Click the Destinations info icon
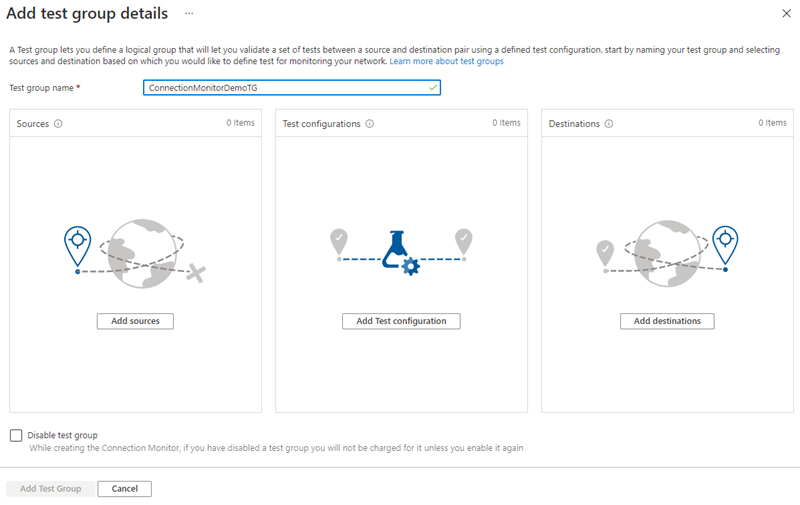This screenshot has height=505, width=800. pyautogui.click(x=609, y=124)
